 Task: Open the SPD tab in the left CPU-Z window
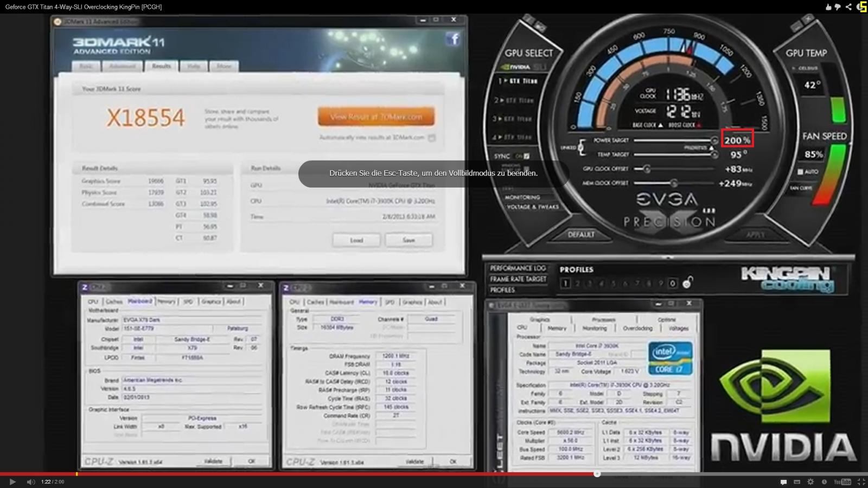(x=188, y=301)
